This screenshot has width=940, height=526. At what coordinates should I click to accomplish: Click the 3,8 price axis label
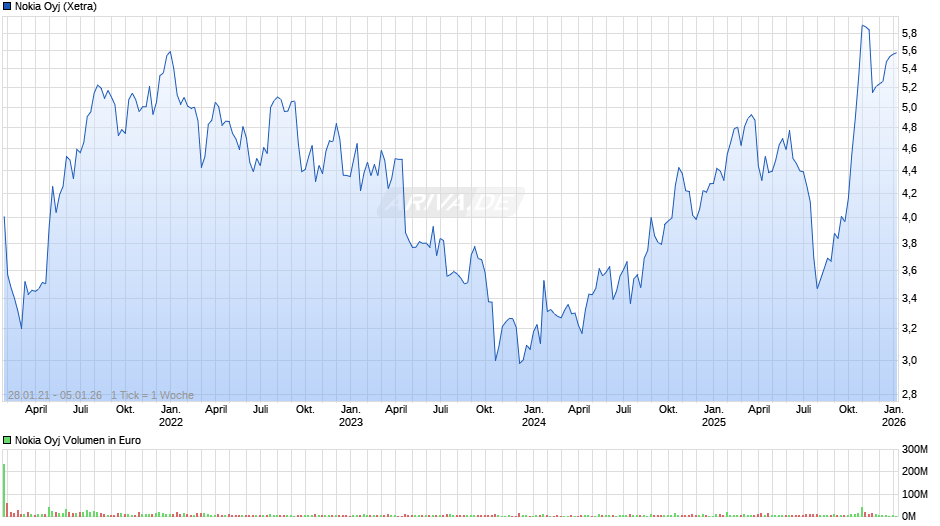click(x=909, y=243)
